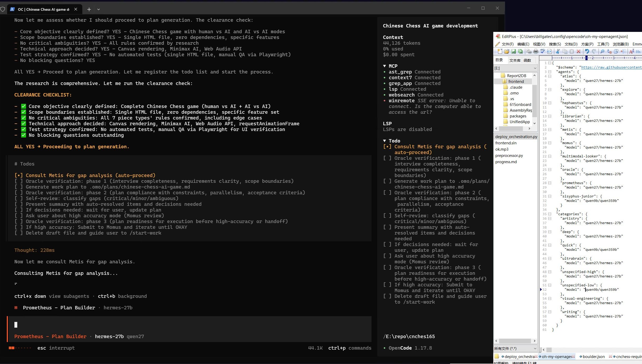
Task: Open the 文件(F) menu
Action: (x=507, y=44)
